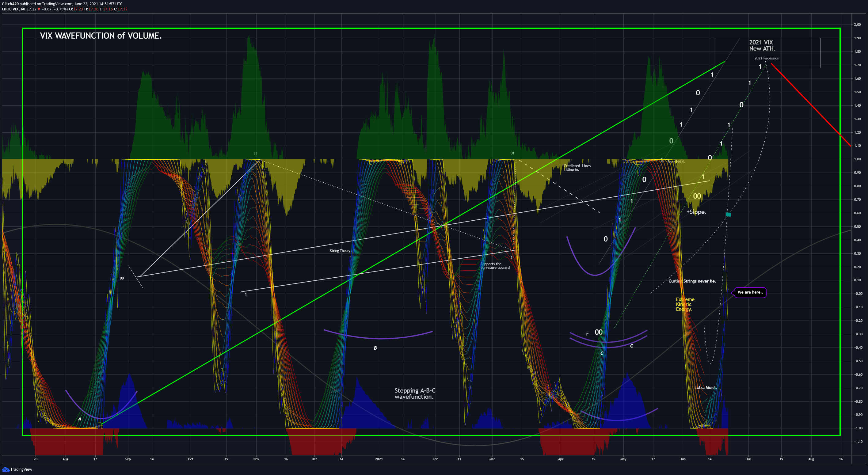The height and width of the screenshot is (475, 868).
Task: Select the 'Apr' label on time axis
Action: pyautogui.click(x=561, y=459)
